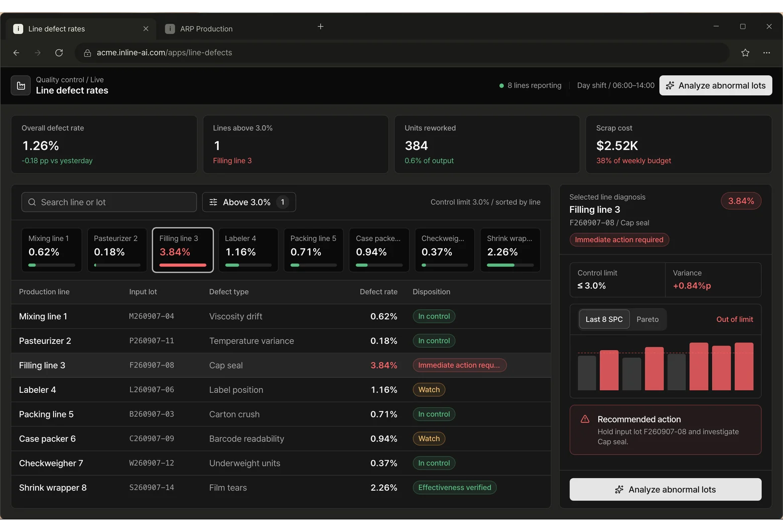Close the Line defect rates tab

point(146,29)
